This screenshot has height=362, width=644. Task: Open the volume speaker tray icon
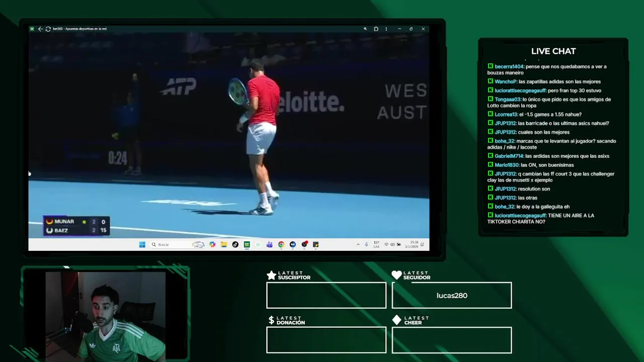pos(392,244)
